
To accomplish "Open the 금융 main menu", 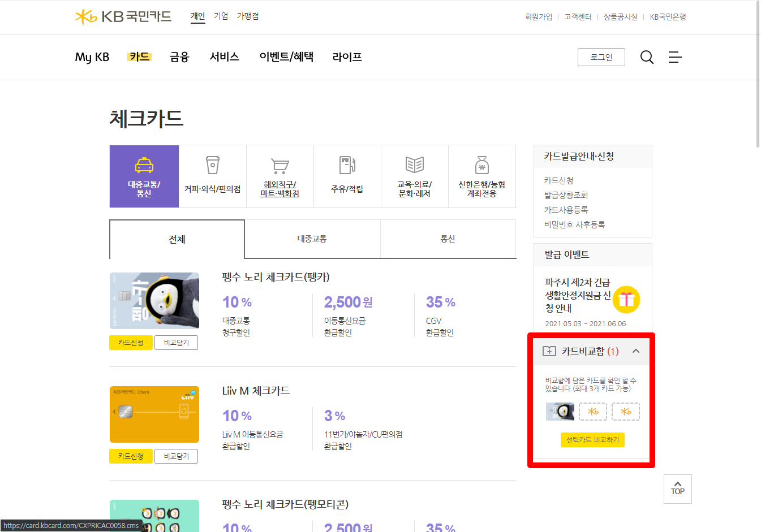I will coord(179,57).
